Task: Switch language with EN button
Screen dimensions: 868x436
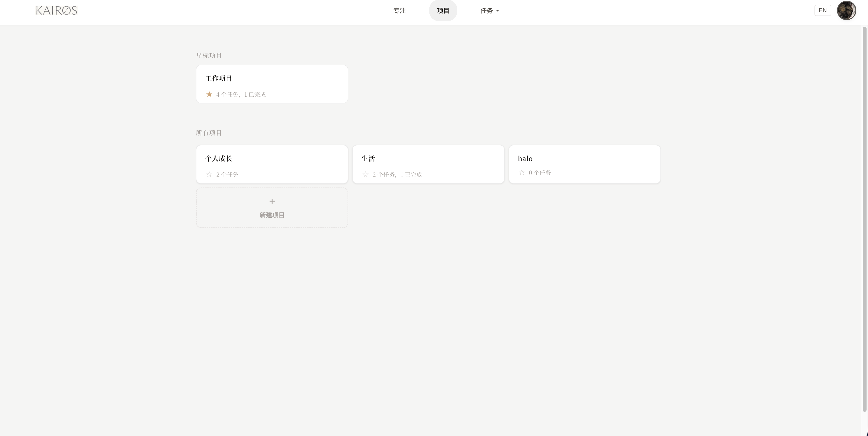Action: pyautogui.click(x=822, y=10)
